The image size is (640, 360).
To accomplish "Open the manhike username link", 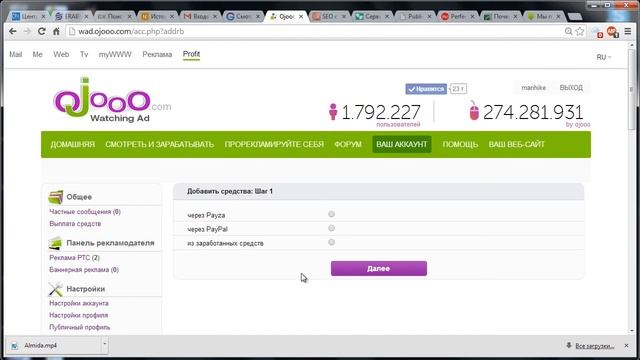I will coord(533,88).
